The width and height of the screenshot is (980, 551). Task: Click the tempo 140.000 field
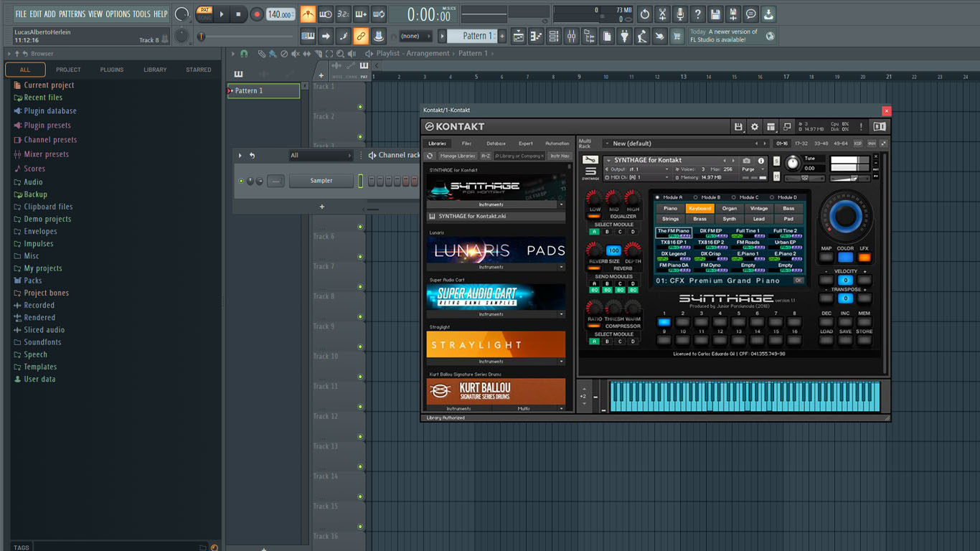pyautogui.click(x=281, y=14)
